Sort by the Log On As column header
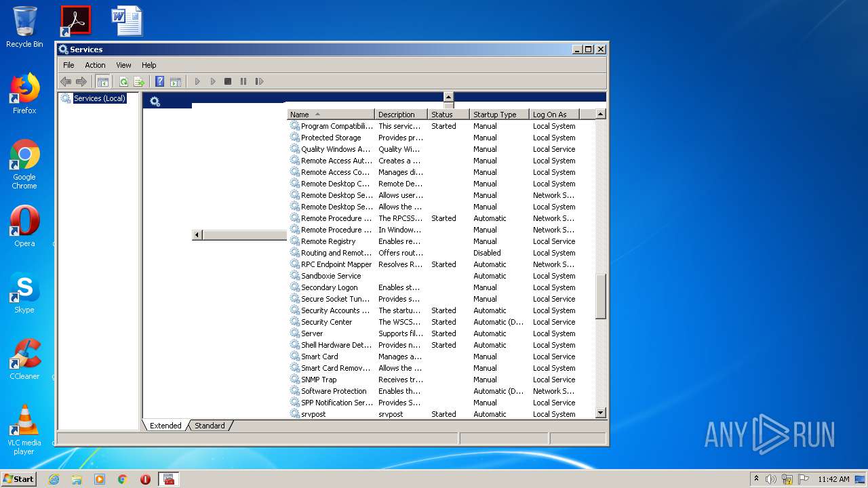The width and height of the screenshot is (868, 488). coord(554,115)
